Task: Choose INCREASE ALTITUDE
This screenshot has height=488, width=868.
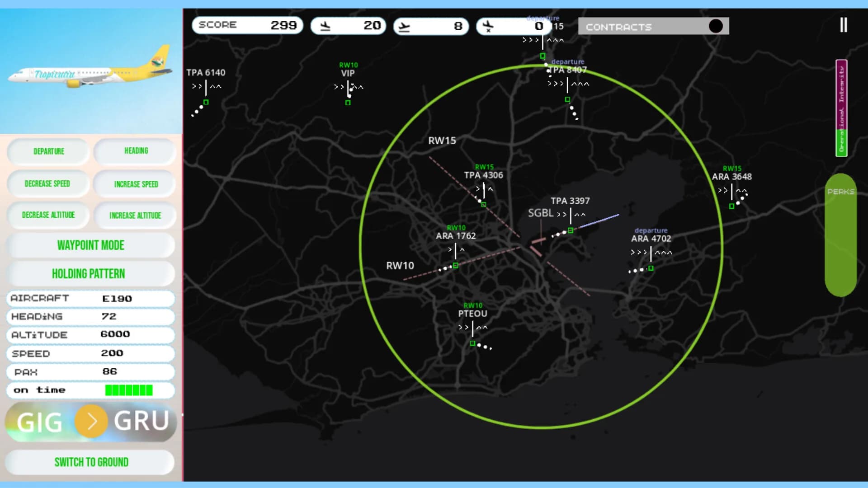Action: (135, 216)
